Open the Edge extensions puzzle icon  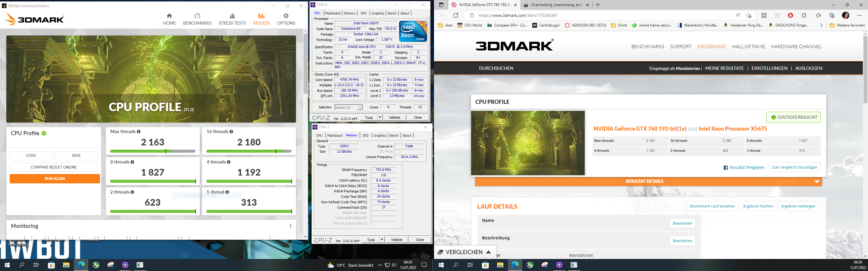pyautogui.click(x=804, y=15)
